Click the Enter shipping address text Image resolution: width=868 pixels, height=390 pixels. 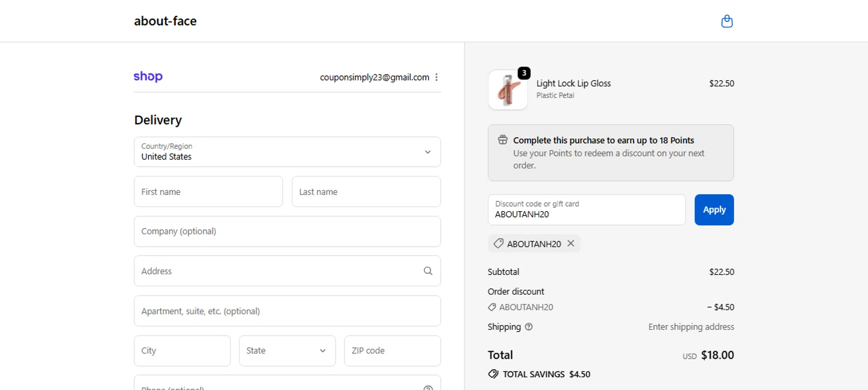(x=691, y=327)
